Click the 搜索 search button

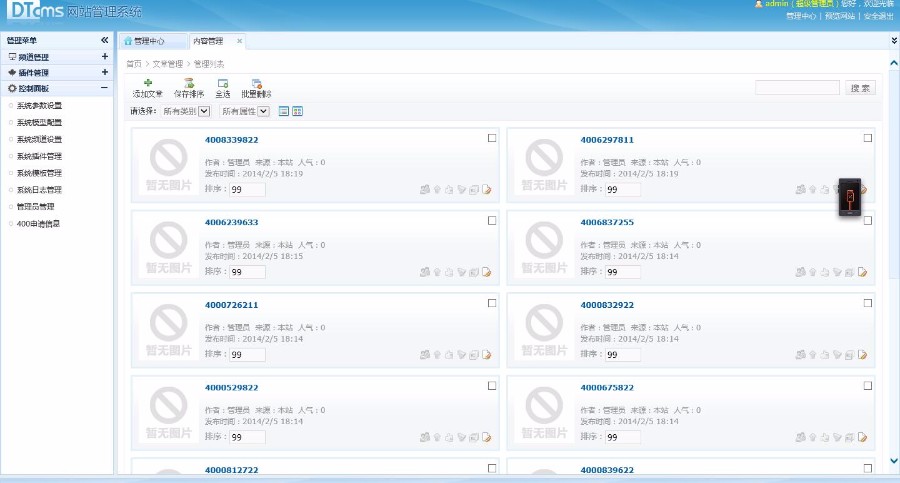coord(860,88)
